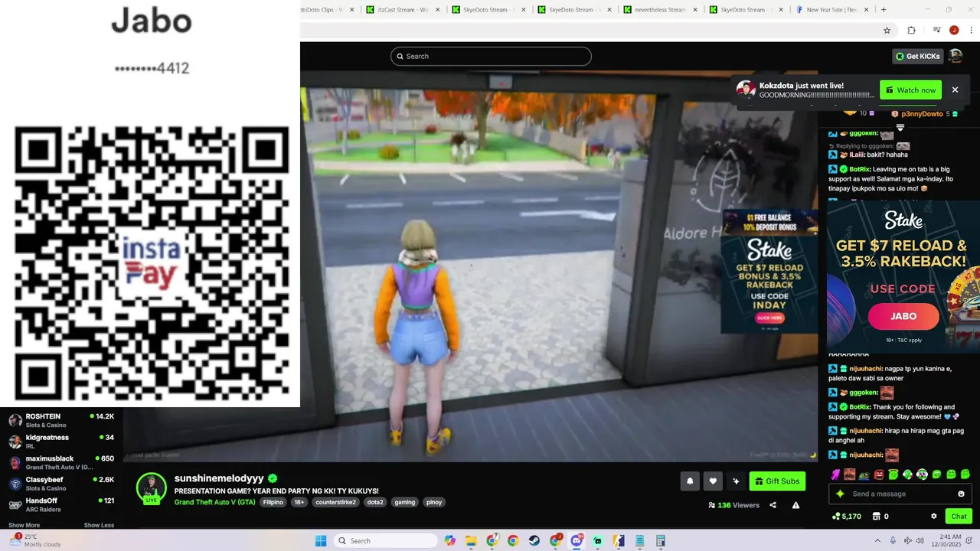
Task: Click the Get KICKs button
Action: pyautogui.click(x=917, y=56)
